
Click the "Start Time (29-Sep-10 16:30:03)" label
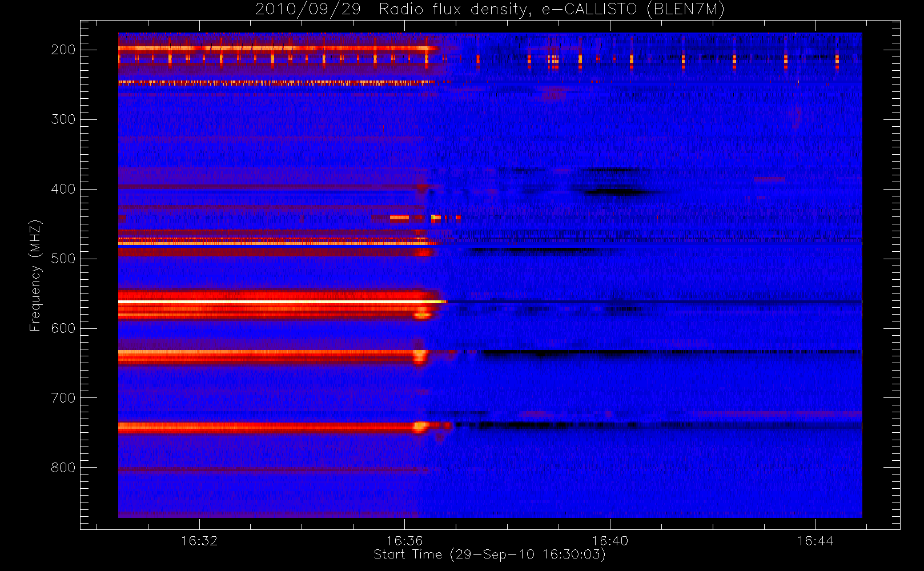[x=489, y=554]
